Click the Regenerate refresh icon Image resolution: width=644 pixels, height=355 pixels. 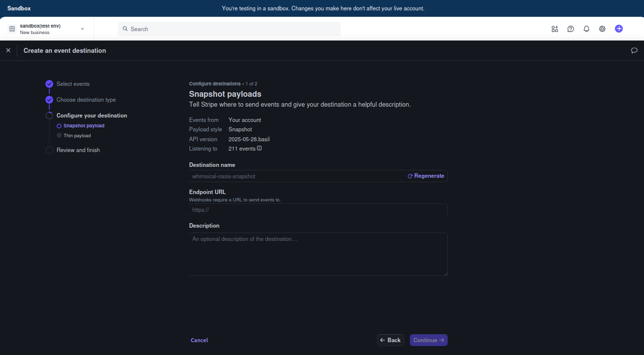pyautogui.click(x=410, y=176)
